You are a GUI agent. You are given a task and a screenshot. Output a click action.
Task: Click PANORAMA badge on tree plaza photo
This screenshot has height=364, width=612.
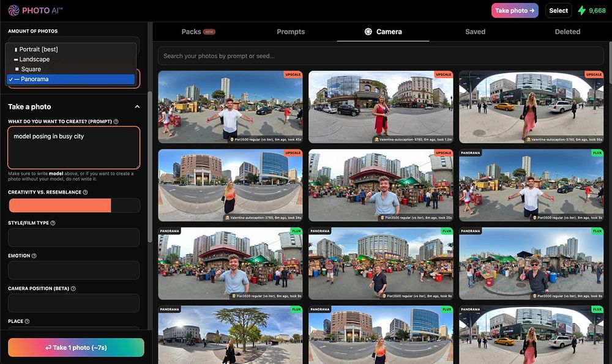point(170,310)
